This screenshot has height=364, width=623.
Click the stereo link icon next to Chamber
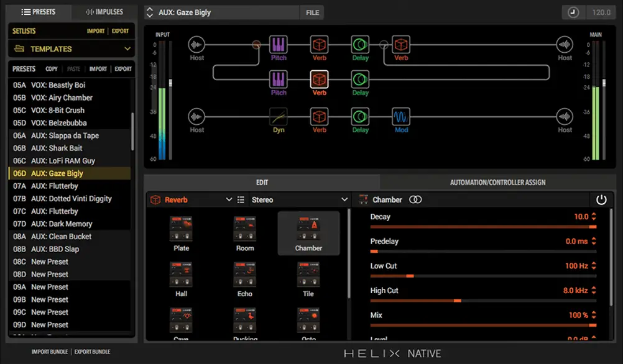tap(415, 199)
